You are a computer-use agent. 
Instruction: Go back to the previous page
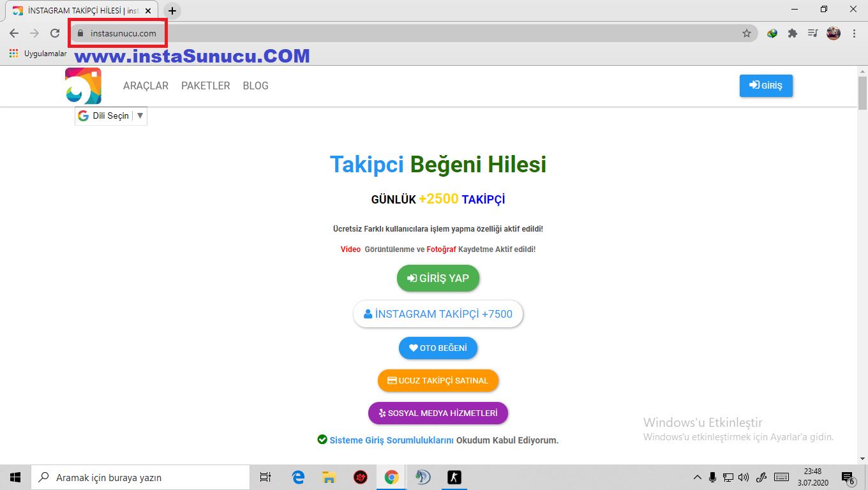[x=14, y=33]
